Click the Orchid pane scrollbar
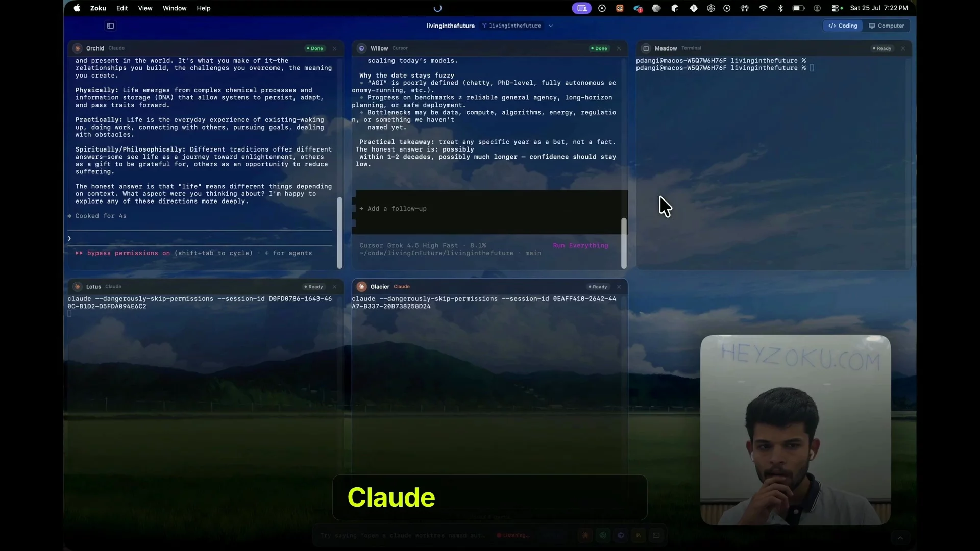 (x=340, y=233)
